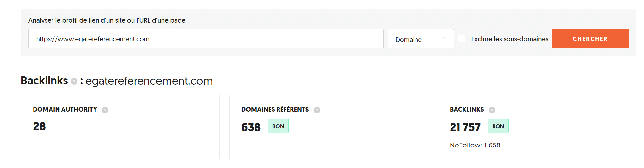Click the backlinks total 21 757

pyautogui.click(x=465, y=127)
